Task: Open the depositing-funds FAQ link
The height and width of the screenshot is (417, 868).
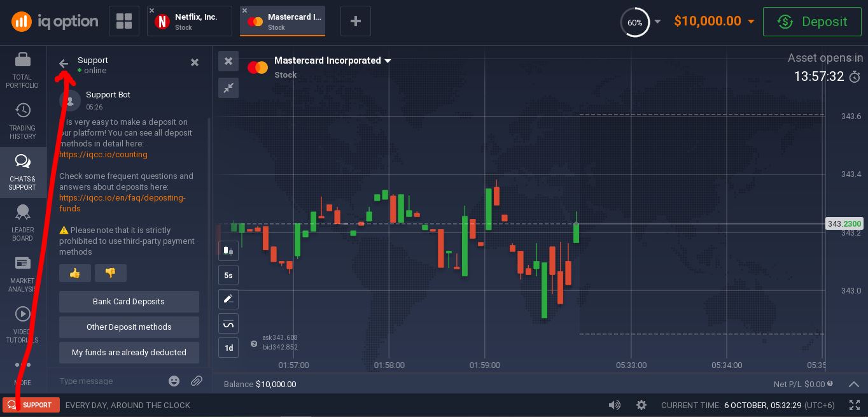Action: 122,203
